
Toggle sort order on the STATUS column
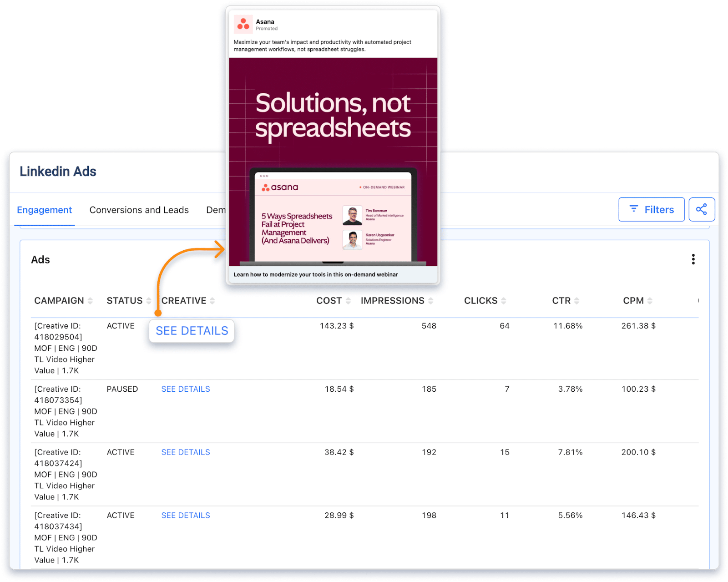click(149, 300)
